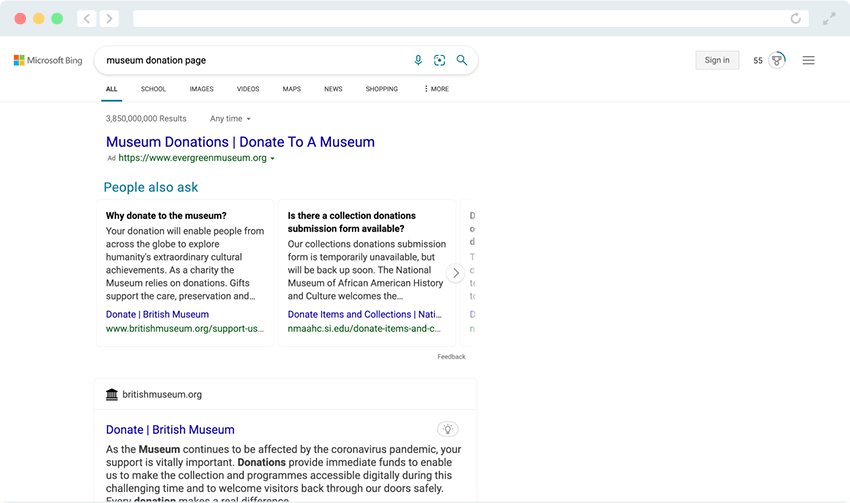The image size is (850, 503).
Task: Open visual search camera icon
Action: [440, 60]
